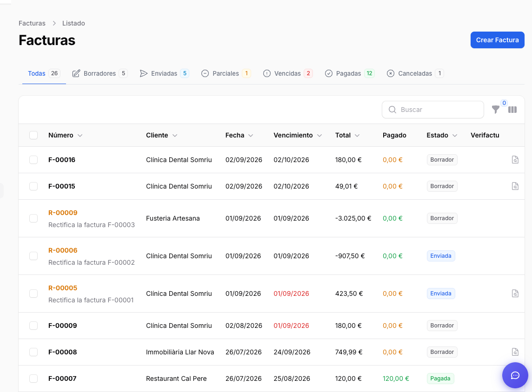Tick the checkbox for F-00009

33,325
